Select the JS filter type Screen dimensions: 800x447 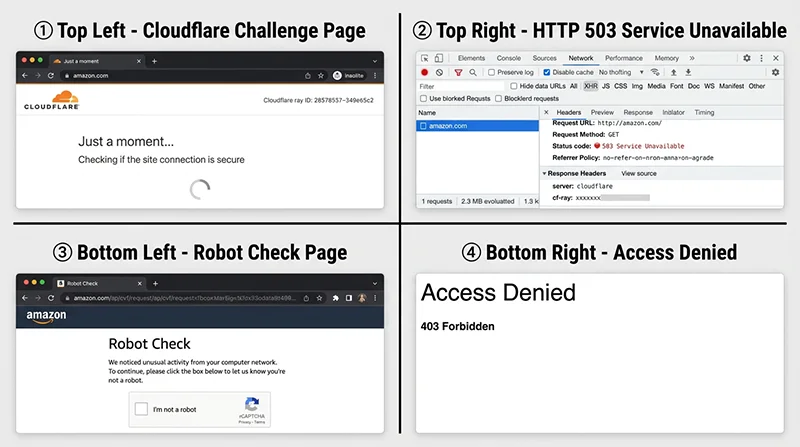[606, 86]
